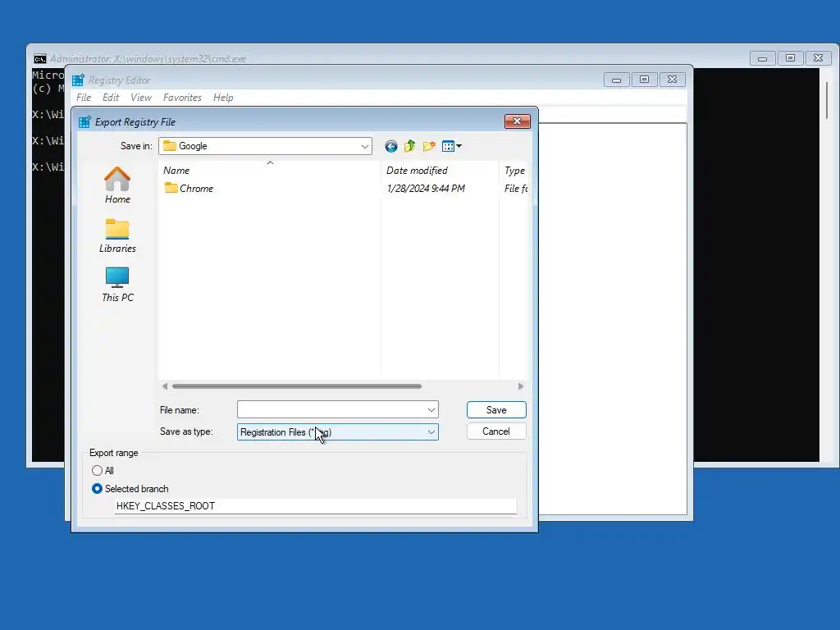Expand the File name history dropdown
Screen dimensions: 840x630
(x=431, y=410)
